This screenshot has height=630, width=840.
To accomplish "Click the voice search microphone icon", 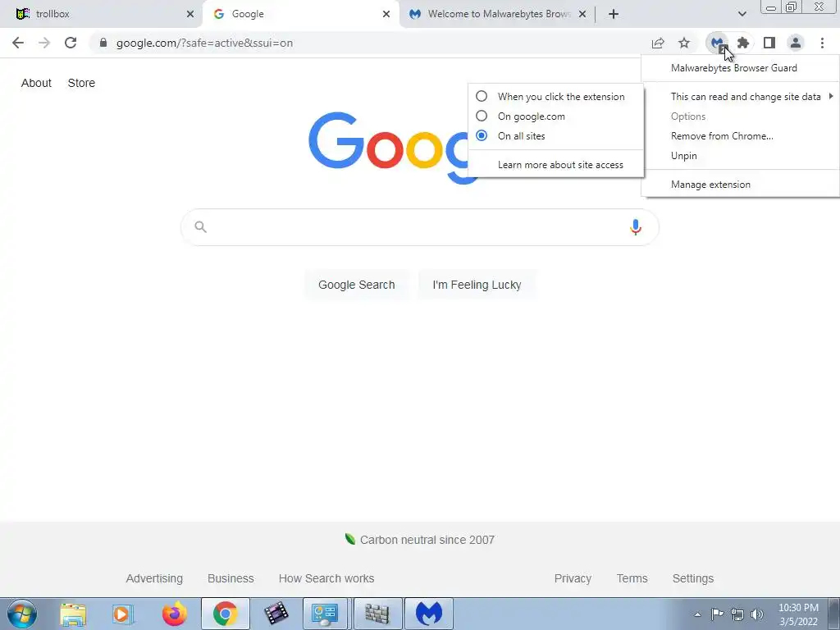I will [636, 227].
